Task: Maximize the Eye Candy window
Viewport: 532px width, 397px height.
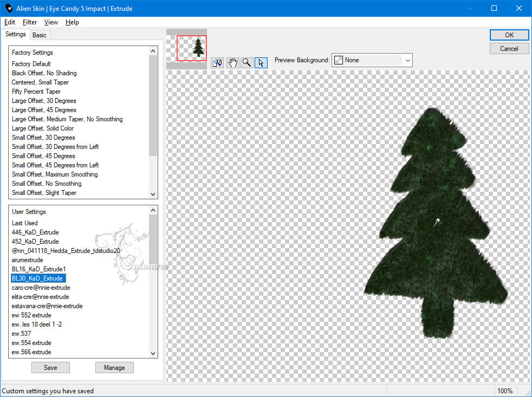Action: [494, 8]
